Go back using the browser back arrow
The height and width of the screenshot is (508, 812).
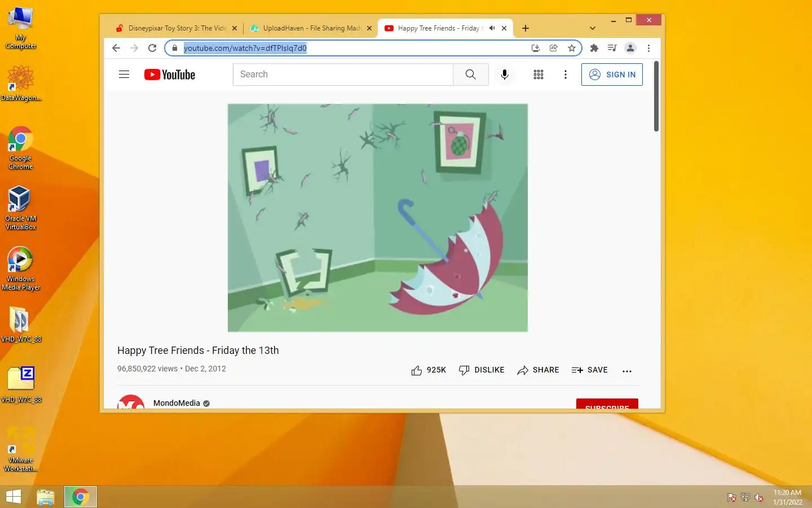[x=116, y=48]
